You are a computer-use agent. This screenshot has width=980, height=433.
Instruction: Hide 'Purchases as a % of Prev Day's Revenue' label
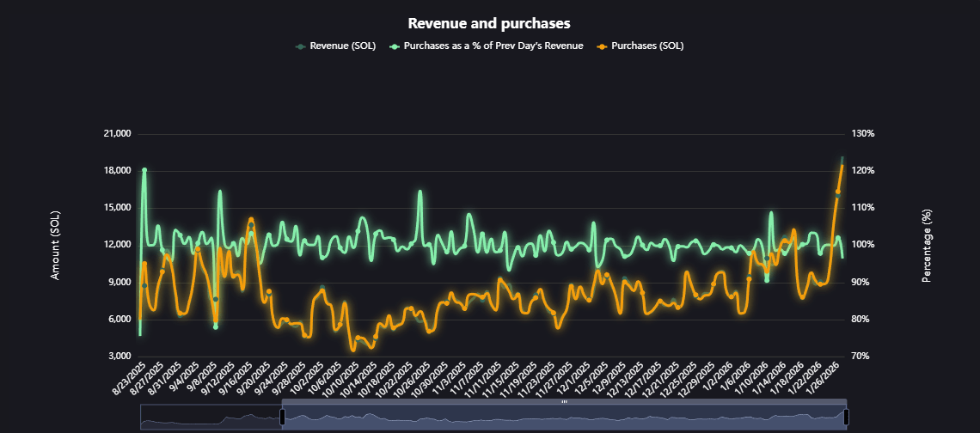pyautogui.click(x=493, y=46)
